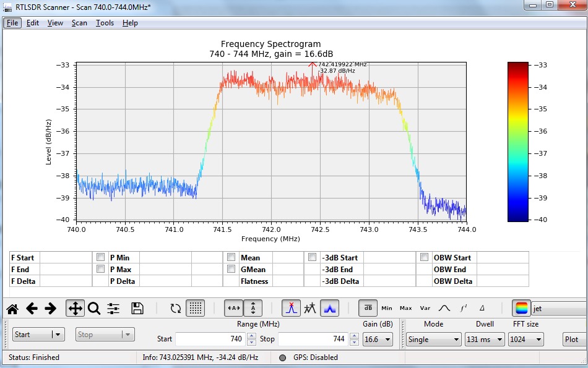
Task: Open the Plot type dropdown
Action: (575, 340)
